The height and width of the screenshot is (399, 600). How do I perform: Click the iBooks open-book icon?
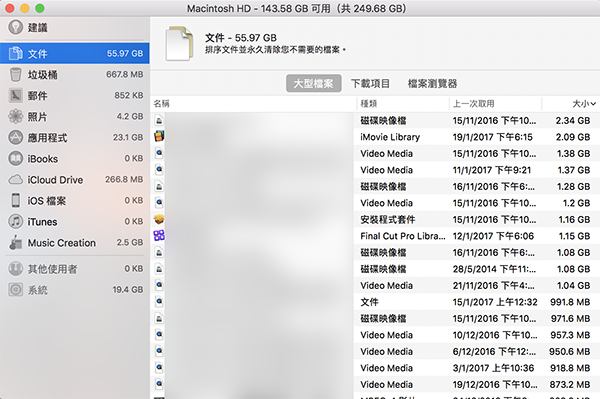click(x=15, y=158)
